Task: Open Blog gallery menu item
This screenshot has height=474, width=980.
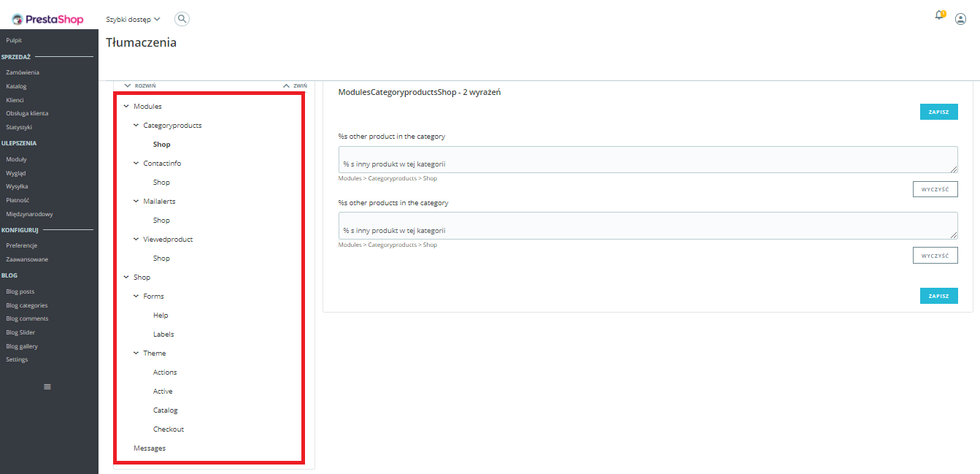Action: [x=22, y=346]
